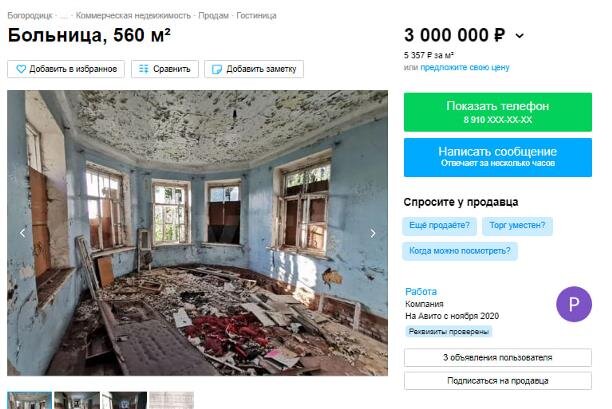612x409 pixels.
Task: Select the fourth document thumbnail
Action: coord(171,400)
